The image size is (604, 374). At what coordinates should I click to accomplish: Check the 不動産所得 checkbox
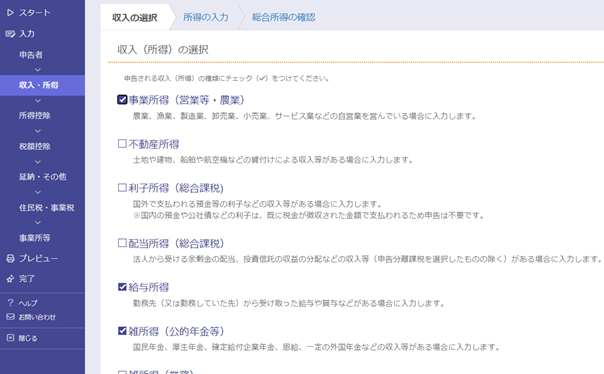point(122,144)
